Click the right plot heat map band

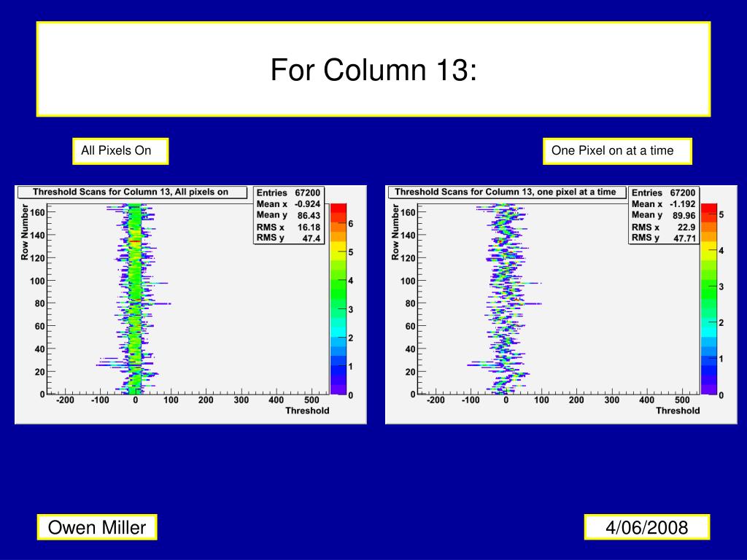click(x=506, y=299)
